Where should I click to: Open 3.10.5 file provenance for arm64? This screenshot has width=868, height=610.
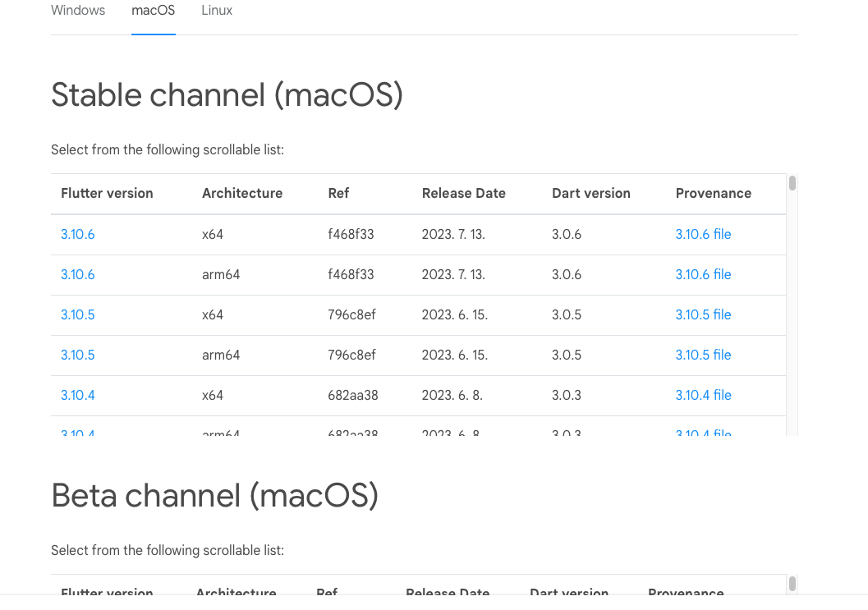tap(704, 355)
